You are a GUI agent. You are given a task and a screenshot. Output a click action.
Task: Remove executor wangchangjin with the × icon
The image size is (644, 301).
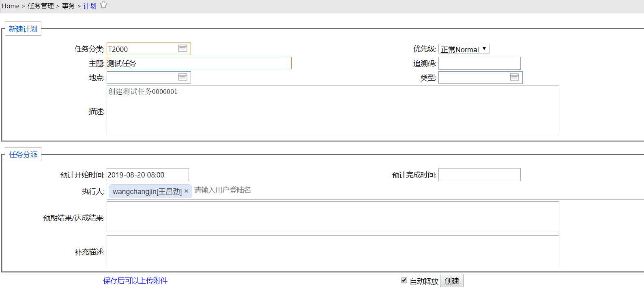click(187, 191)
